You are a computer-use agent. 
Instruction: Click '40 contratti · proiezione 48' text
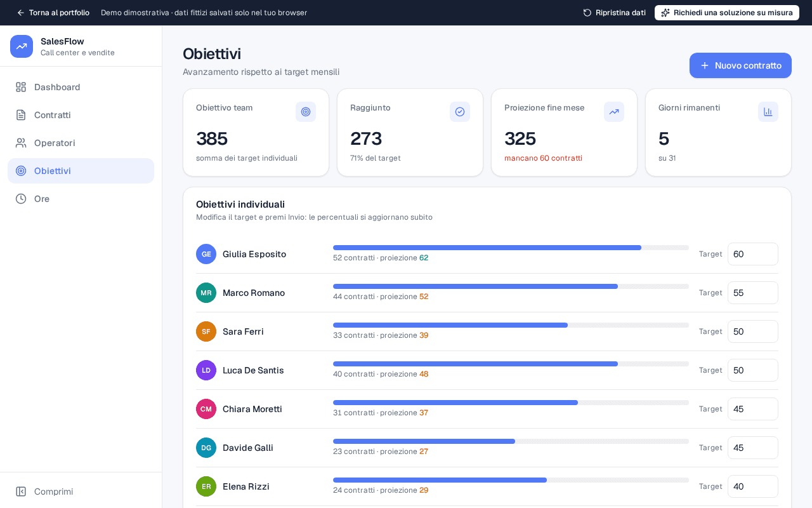tap(381, 374)
